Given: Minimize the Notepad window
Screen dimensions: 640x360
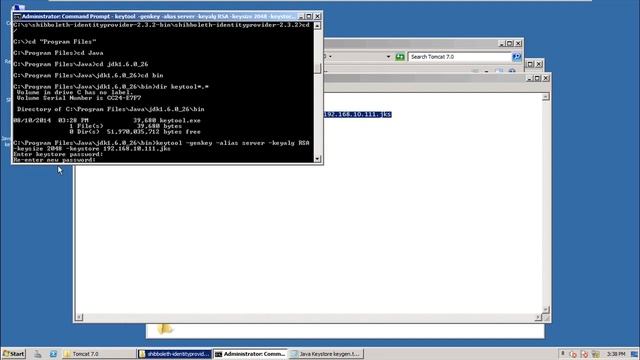Looking at the screenshot, I should click(x=529, y=78).
